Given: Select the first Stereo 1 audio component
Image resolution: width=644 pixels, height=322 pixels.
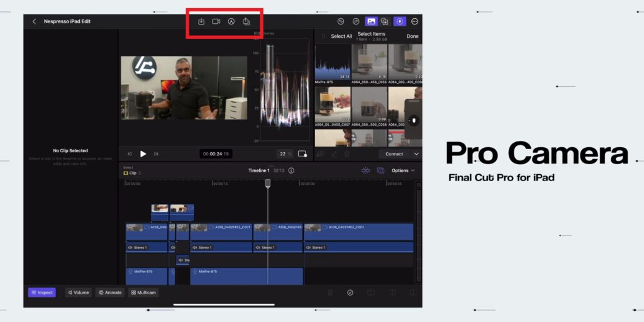Looking at the screenshot, I should coord(147,247).
